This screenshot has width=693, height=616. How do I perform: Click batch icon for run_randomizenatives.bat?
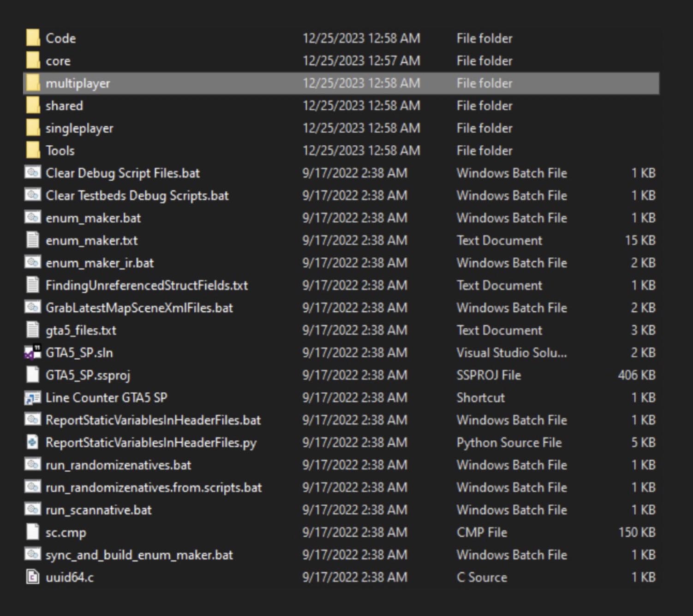point(33,464)
